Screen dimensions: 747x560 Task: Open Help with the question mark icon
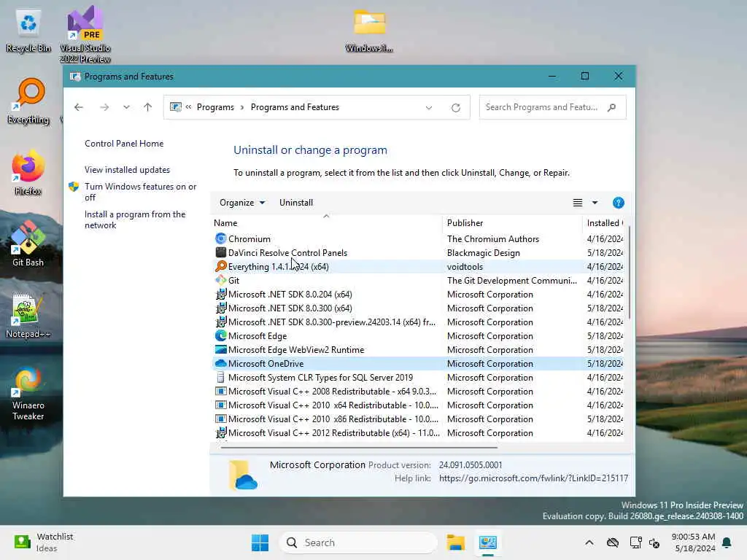click(619, 203)
